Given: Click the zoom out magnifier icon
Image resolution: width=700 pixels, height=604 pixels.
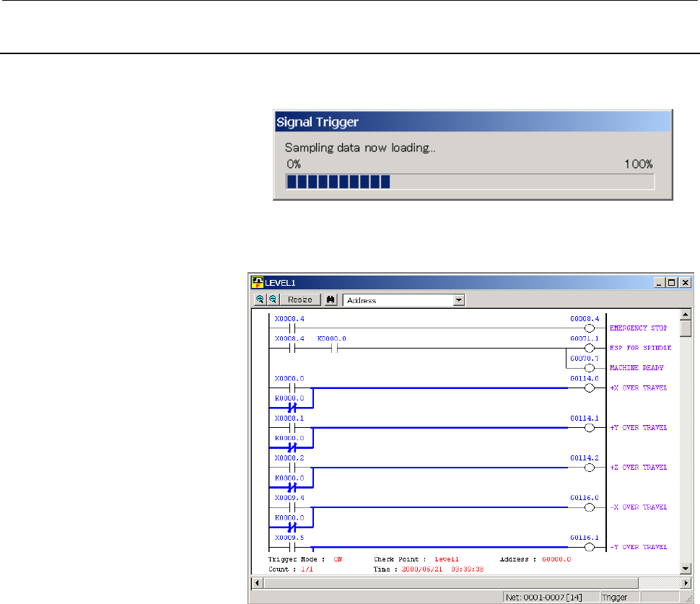Looking at the screenshot, I should (271, 299).
